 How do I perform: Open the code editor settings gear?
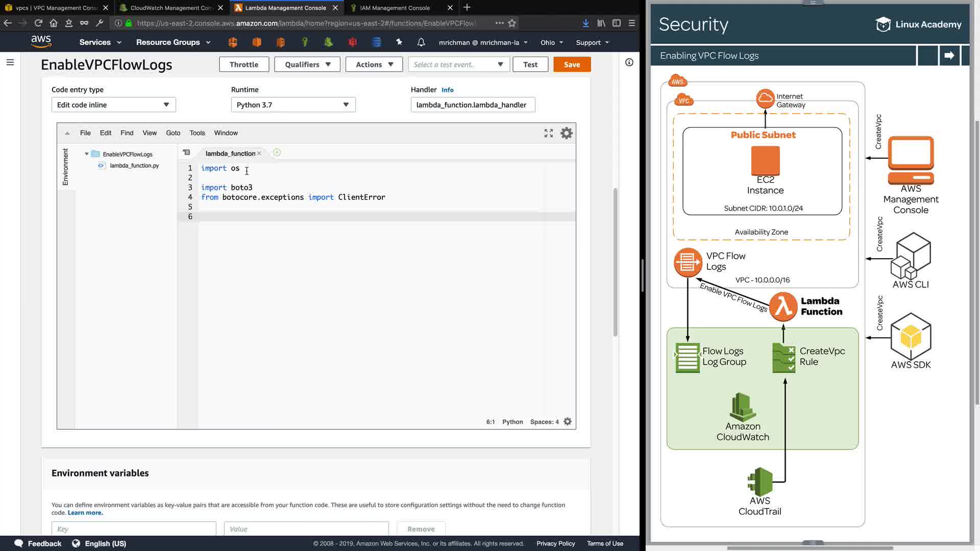(x=567, y=133)
